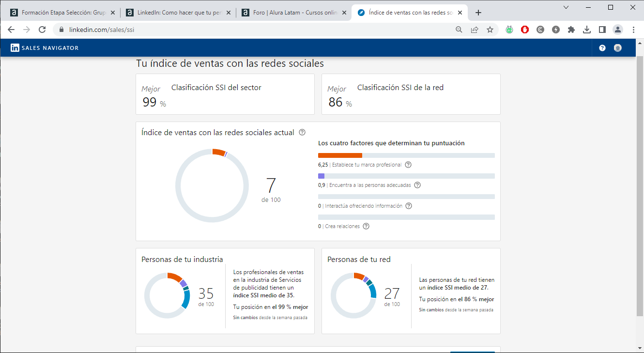Click Los cuatro factores que determinan tu puntuación
The height and width of the screenshot is (353, 644).
point(391,143)
